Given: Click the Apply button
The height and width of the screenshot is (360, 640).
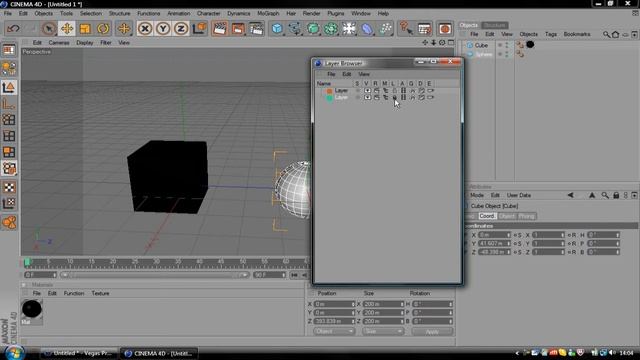Looking at the screenshot, I should coord(432,332).
